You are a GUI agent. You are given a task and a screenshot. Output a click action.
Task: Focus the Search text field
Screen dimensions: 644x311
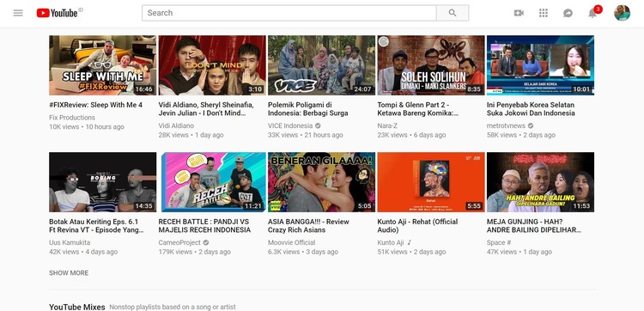(289, 13)
